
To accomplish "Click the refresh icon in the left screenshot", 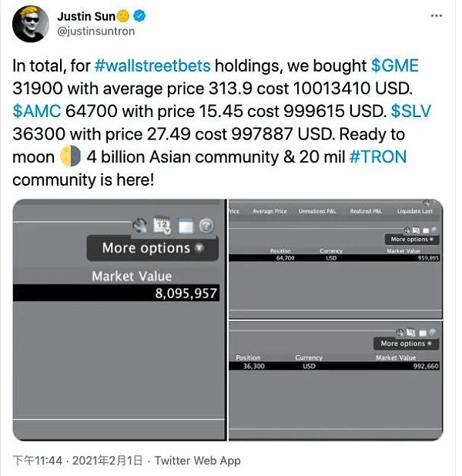I will click(x=140, y=225).
